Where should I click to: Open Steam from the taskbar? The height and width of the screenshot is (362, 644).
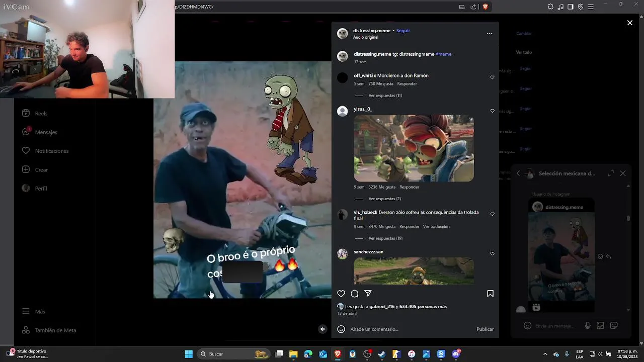click(382, 354)
